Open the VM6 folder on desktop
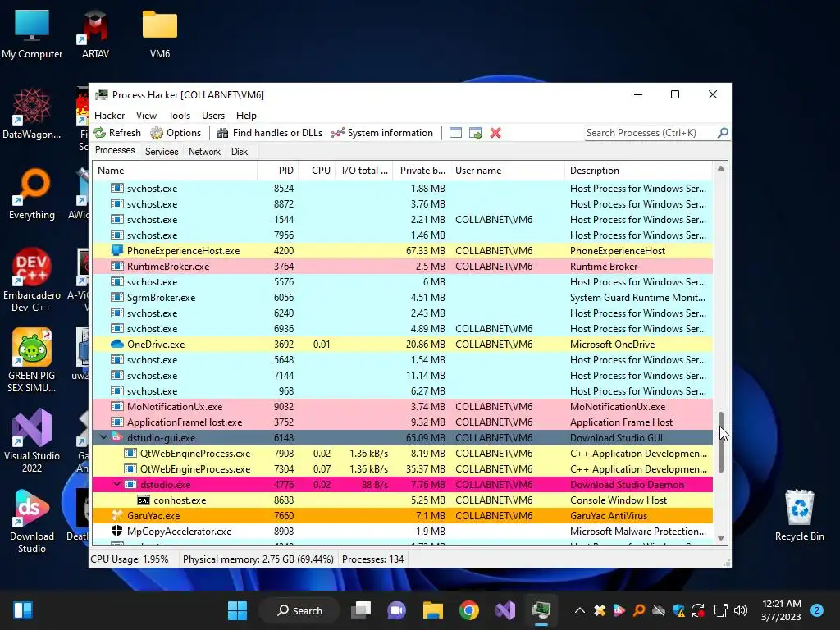This screenshot has height=630, width=840. click(x=160, y=34)
